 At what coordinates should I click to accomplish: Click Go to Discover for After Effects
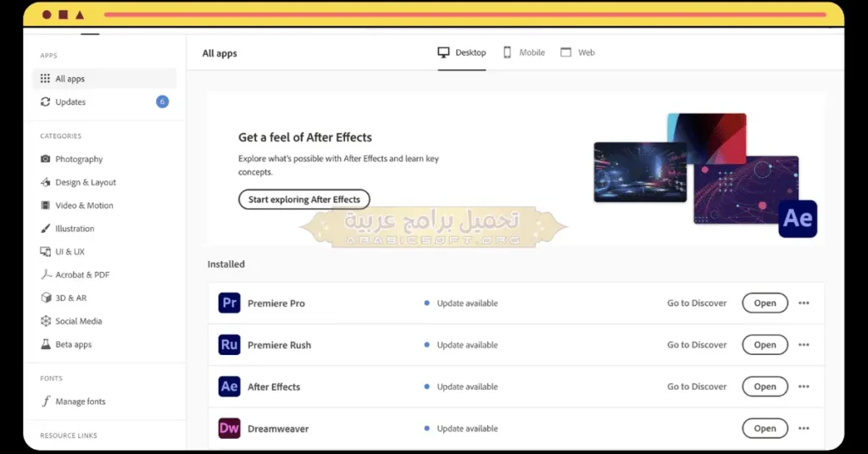(x=697, y=386)
